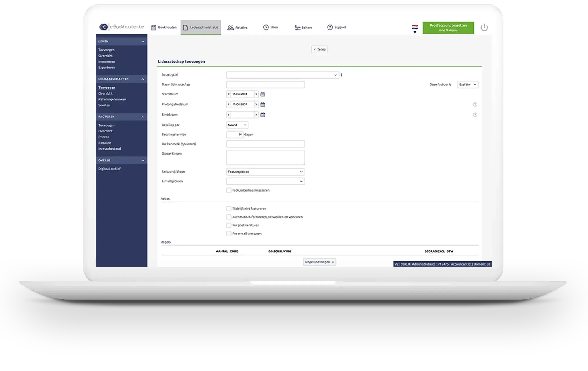Screen dimensions: 588x371
Task: Collapse the Facturen sidebar section
Action: click(143, 117)
